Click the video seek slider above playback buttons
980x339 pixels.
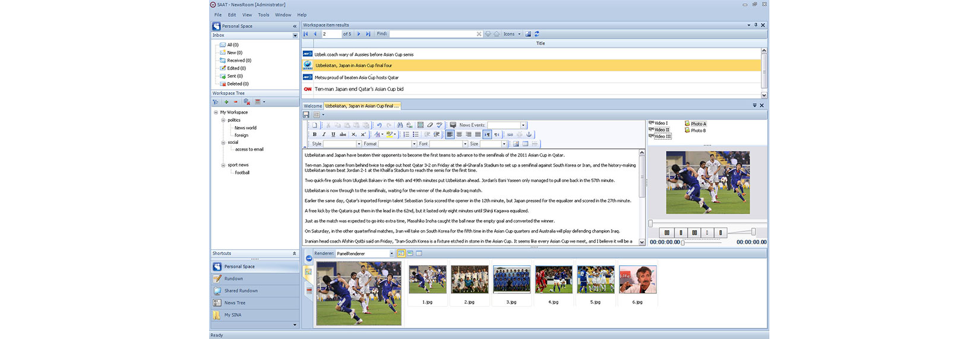pos(707,224)
